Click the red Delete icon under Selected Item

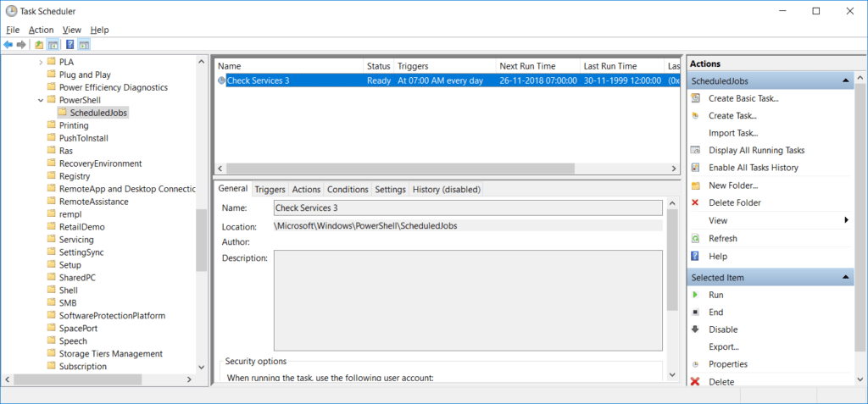click(696, 381)
